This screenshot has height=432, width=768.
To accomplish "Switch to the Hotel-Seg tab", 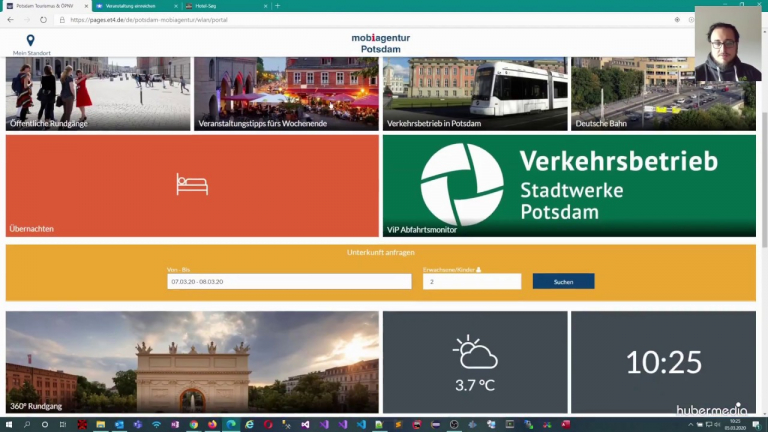I will click(x=227, y=6).
